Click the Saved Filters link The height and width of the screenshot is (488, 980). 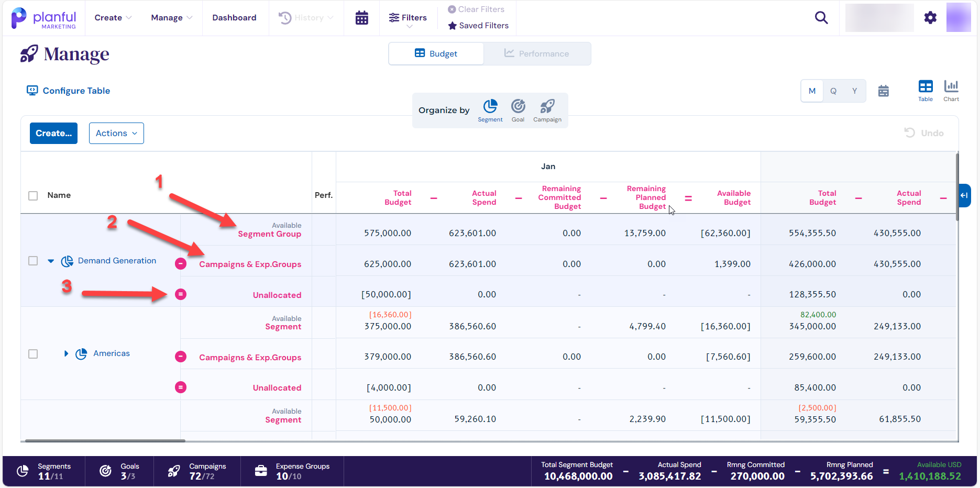click(484, 26)
